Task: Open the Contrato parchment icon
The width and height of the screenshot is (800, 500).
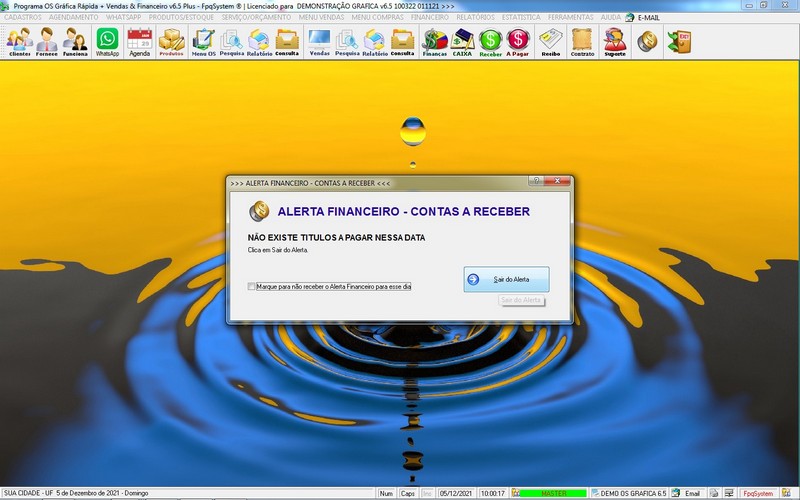Action: (582, 42)
